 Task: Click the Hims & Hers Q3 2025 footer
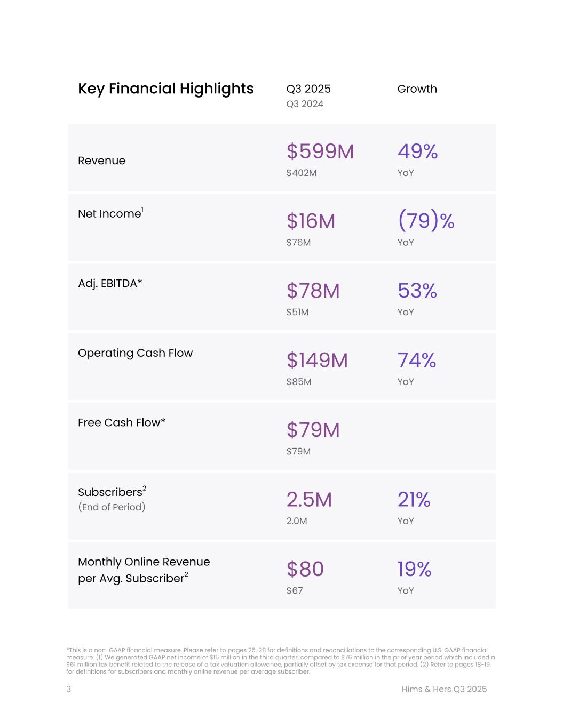(444, 689)
